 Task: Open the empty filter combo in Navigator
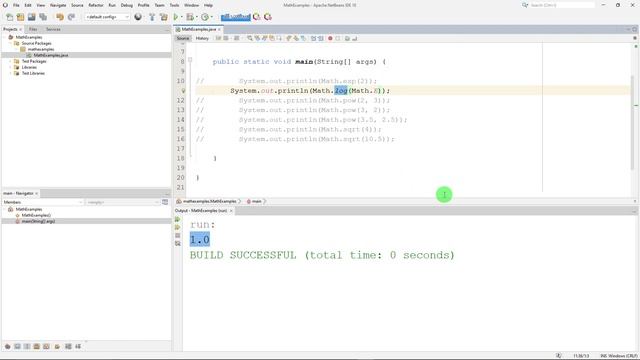123,202
